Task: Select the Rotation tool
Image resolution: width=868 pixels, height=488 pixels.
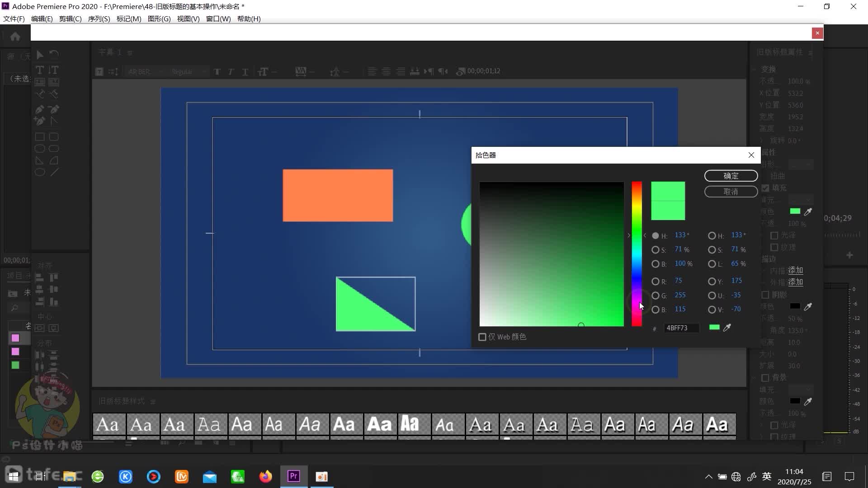Action: pyautogui.click(x=54, y=55)
